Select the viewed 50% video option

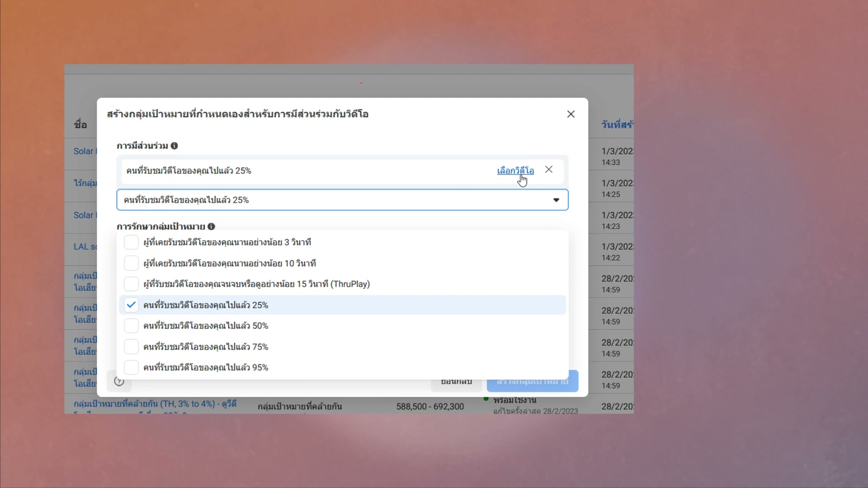(131, 326)
